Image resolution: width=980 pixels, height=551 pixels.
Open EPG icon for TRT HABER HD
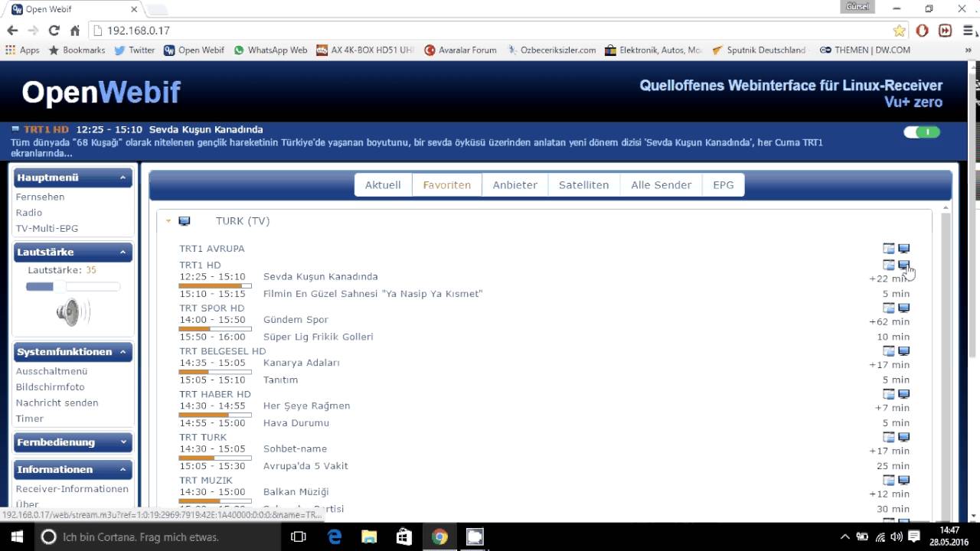(889, 394)
